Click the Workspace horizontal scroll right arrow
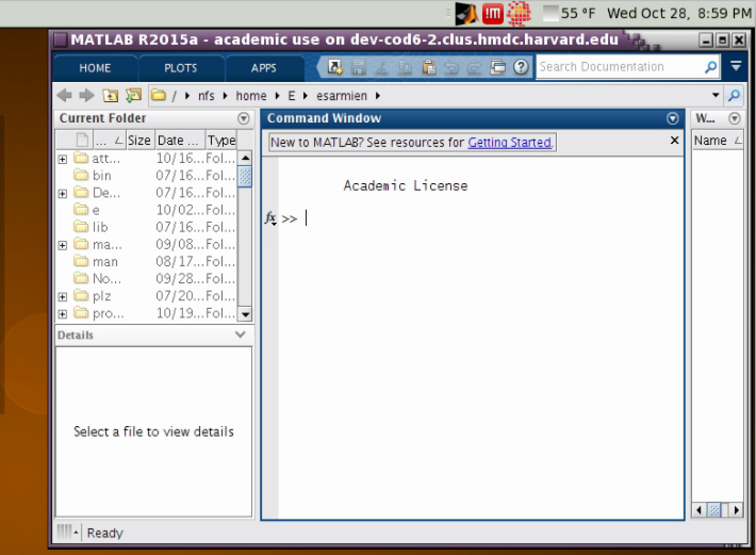The image size is (756, 555). pyautogui.click(x=736, y=510)
